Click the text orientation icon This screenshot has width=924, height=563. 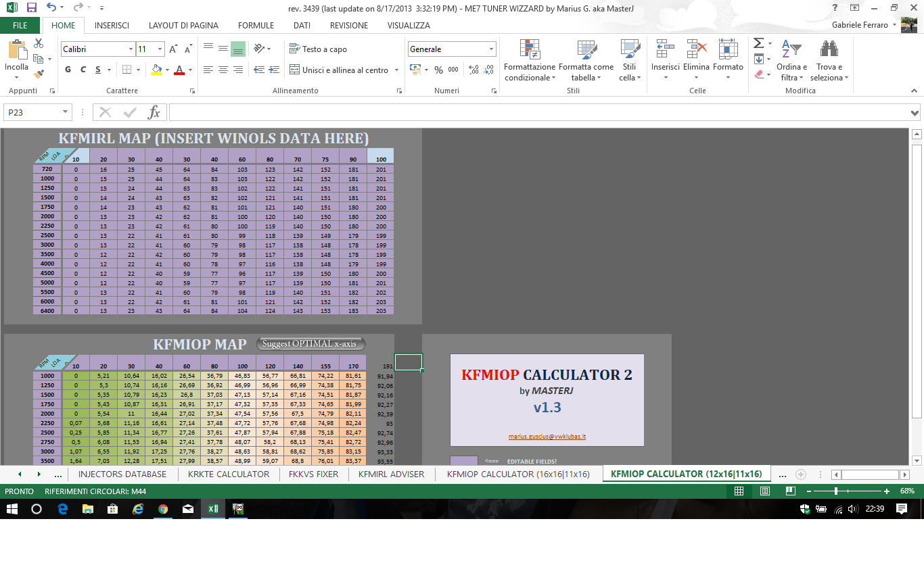click(259, 49)
